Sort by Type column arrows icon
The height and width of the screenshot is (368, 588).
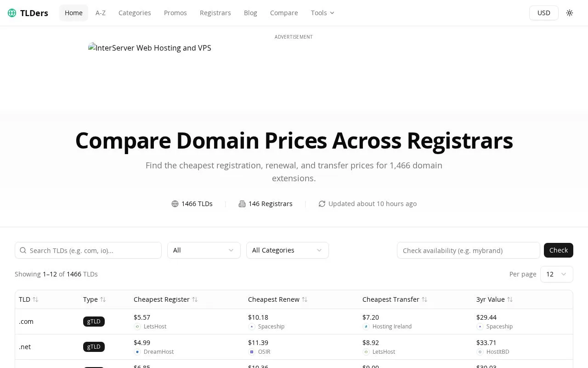pos(103,299)
